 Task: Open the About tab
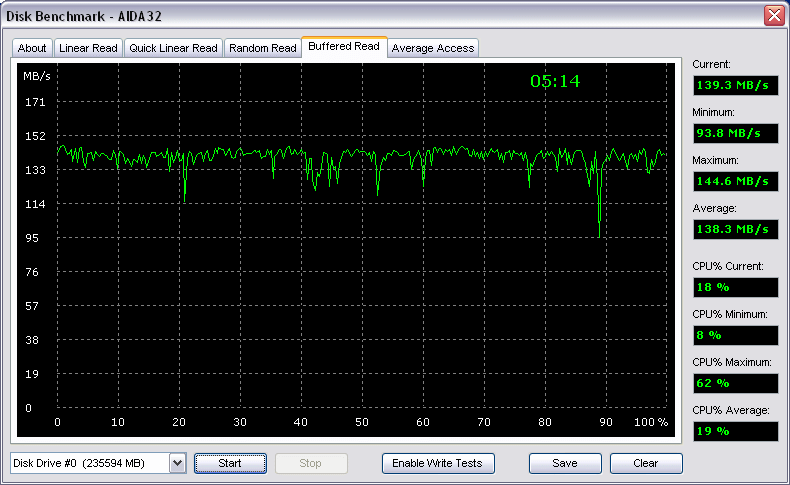pos(32,48)
